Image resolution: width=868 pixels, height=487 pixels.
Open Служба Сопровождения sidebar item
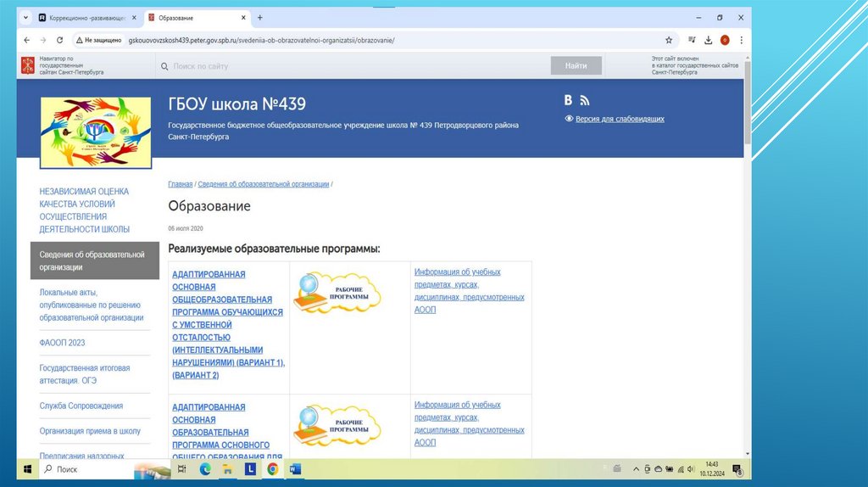point(81,406)
